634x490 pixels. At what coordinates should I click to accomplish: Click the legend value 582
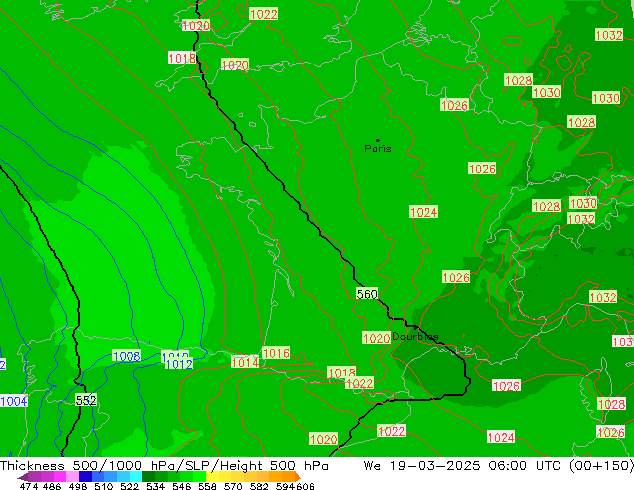click(x=259, y=486)
